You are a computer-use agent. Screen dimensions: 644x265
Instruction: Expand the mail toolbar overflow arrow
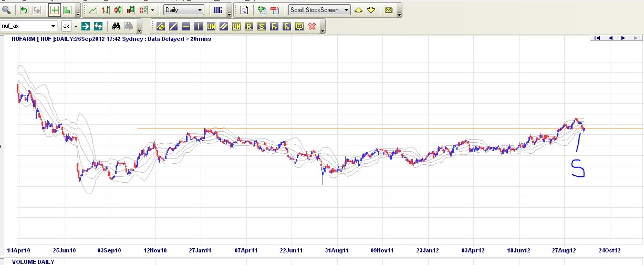399,13
